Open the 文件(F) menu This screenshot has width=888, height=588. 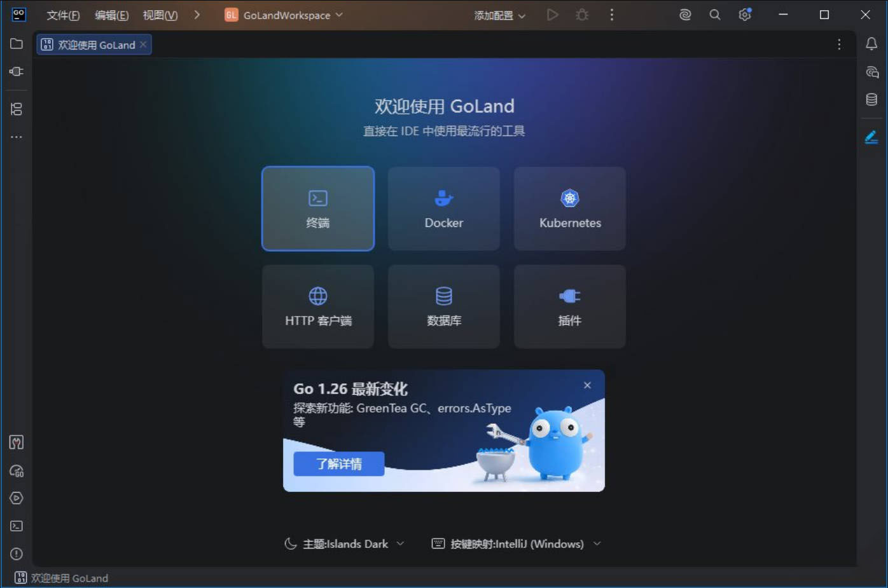coord(63,15)
